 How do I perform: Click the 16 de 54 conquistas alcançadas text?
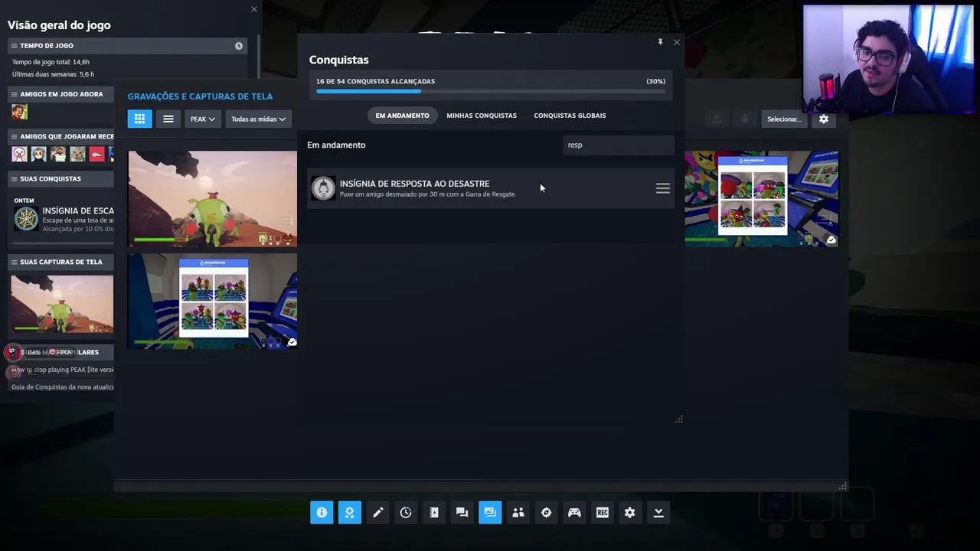[375, 81]
